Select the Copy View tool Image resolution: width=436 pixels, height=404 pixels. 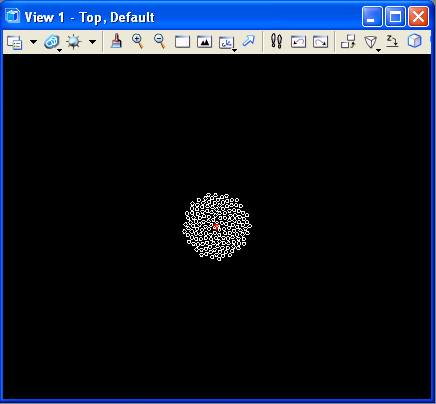click(x=348, y=42)
